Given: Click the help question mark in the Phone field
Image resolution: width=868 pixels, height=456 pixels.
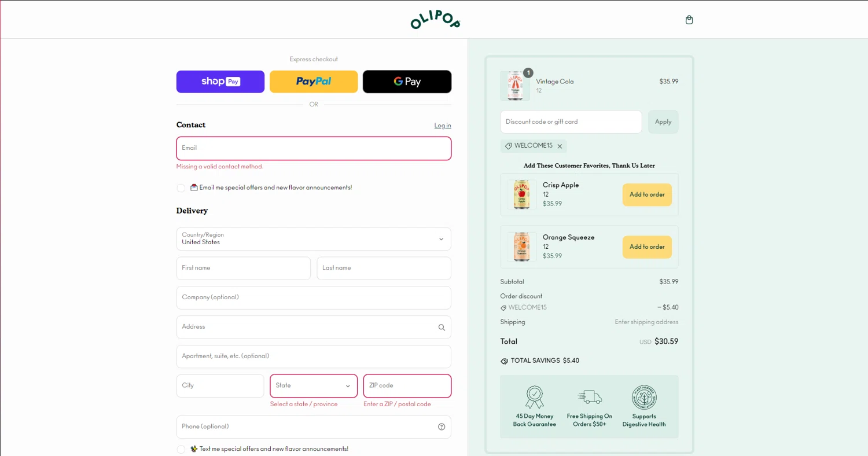Looking at the screenshot, I should coord(442,427).
